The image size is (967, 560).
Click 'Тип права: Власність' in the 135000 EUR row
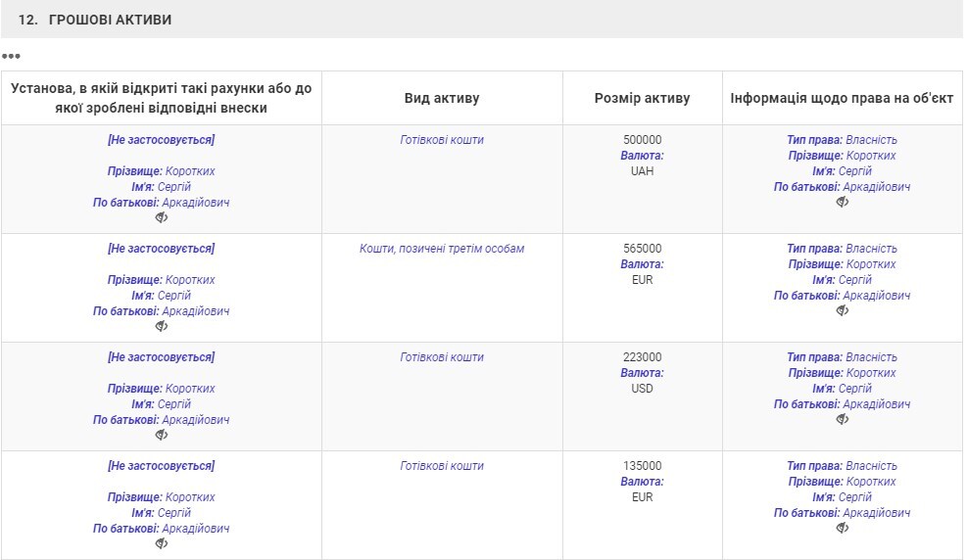pyautogui.click(x=842, y=466)
